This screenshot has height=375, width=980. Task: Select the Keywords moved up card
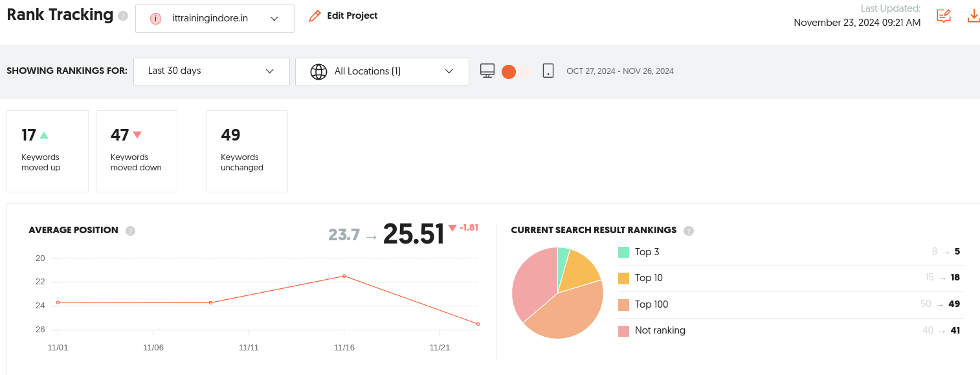coord(47,151)
